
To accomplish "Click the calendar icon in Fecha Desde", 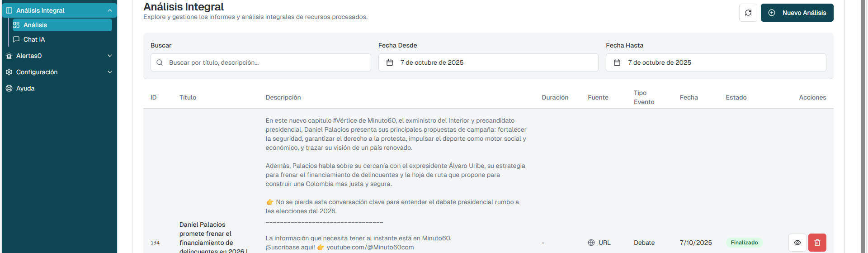I will 390,62.
